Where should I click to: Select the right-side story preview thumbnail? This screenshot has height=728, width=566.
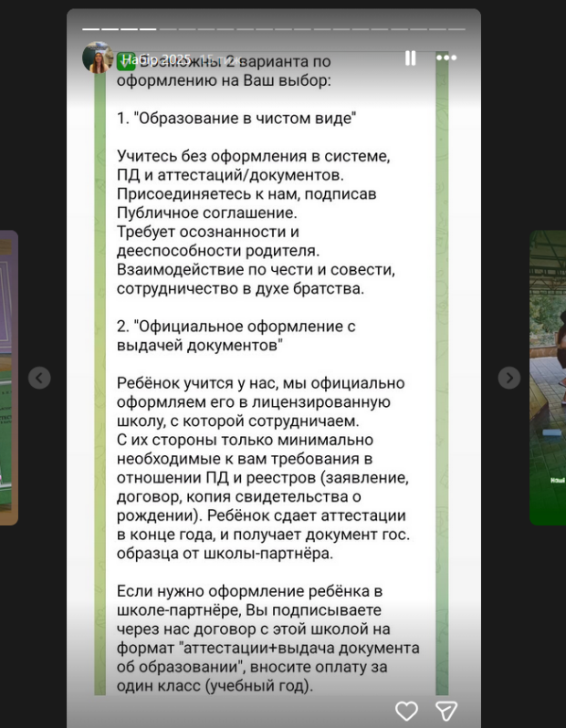pos(548,378)
